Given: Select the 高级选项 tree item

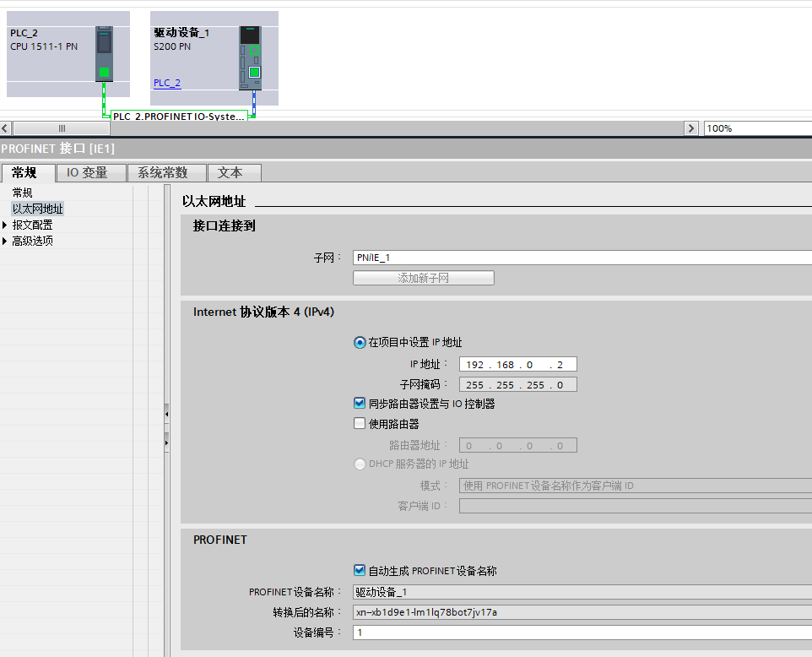Looking at the screenshot, I should (32, 241).
